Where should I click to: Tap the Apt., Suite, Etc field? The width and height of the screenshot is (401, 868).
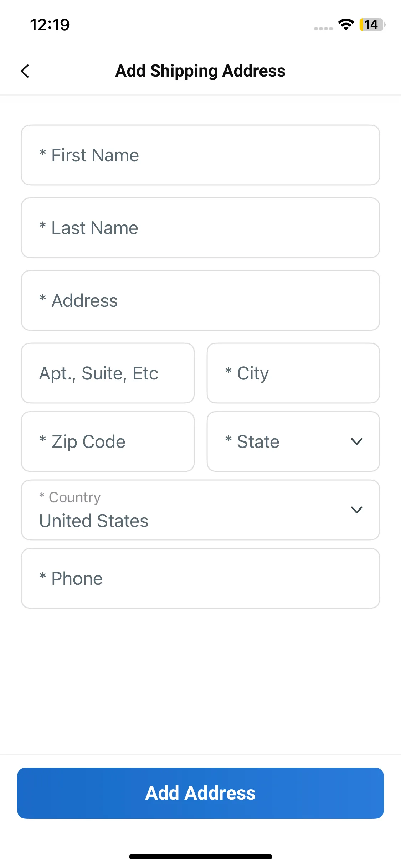point(108,373)
